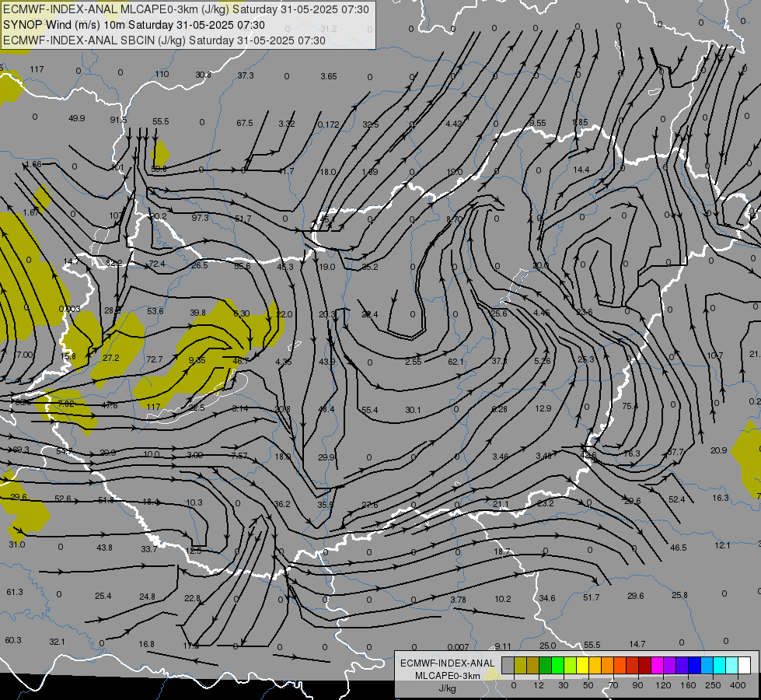Click the map value 26.5
The image size is (761, 700).
(200, 265)
